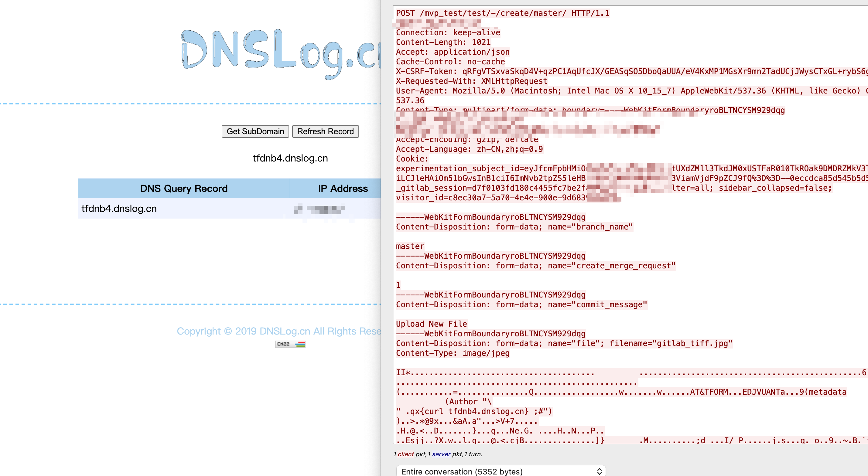This screenshot has width=868, height=476.
Task: Click the Copyright 2019 DNSLog.cn footer text
Action: [279, 331]
